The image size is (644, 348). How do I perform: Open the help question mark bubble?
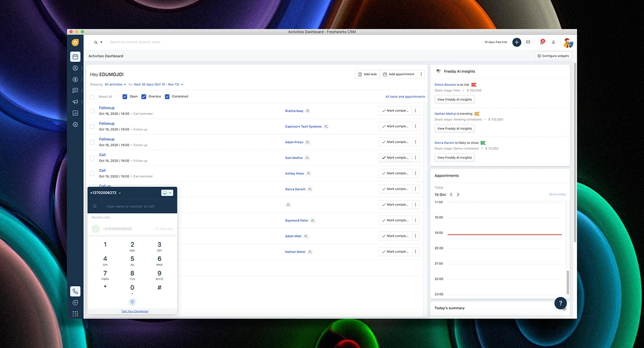pos(560,303)
